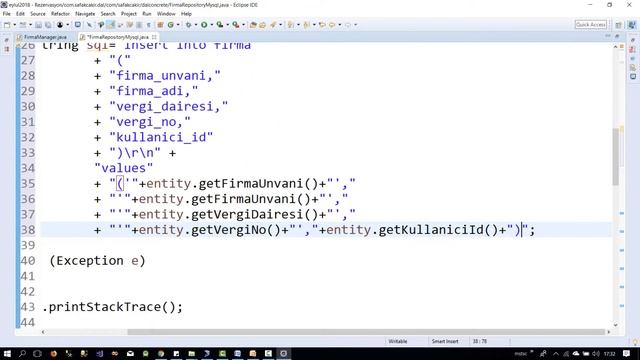Maximize the editor area

tap(617, 36)
